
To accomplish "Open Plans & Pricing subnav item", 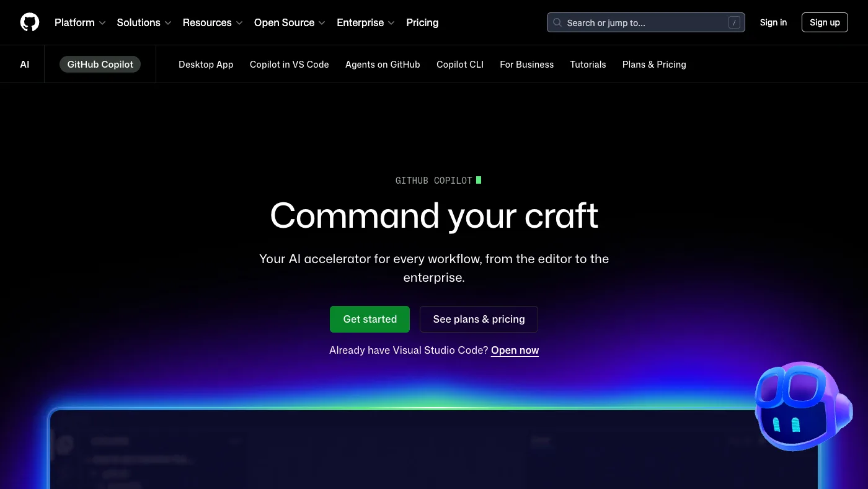I will click(654, 64).
